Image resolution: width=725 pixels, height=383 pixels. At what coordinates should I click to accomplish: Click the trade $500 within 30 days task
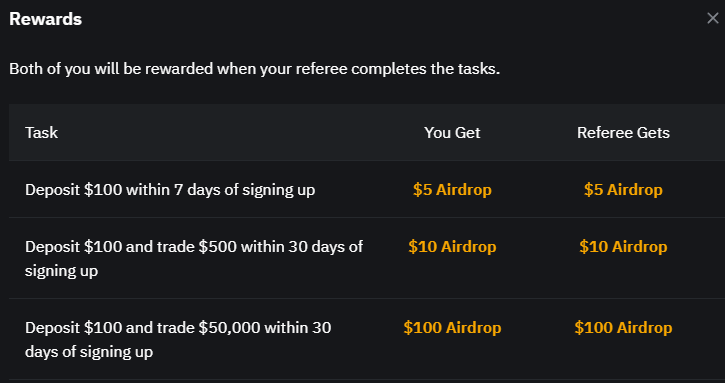click(194, 259)
